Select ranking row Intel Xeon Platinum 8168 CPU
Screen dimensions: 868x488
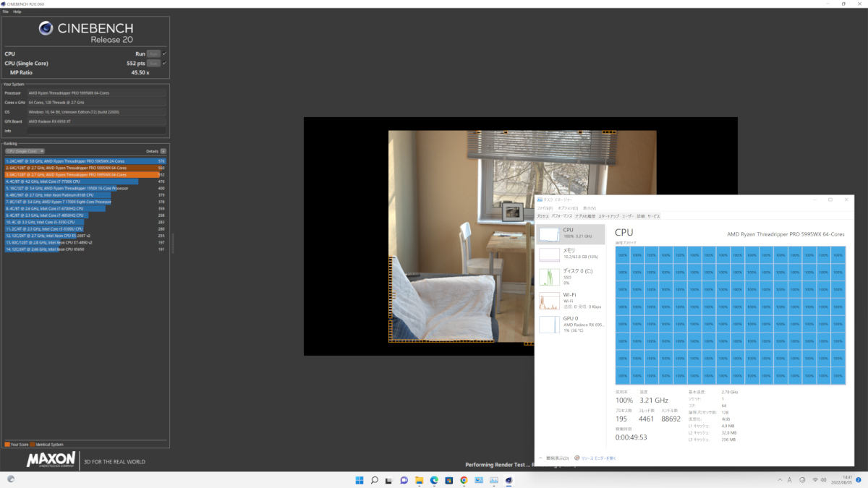[x=85, y=194]
